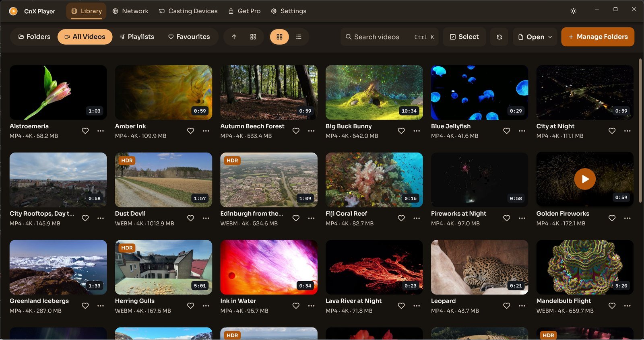
Task: Open the Open file dropdown
Action: [x=535, y=37]
